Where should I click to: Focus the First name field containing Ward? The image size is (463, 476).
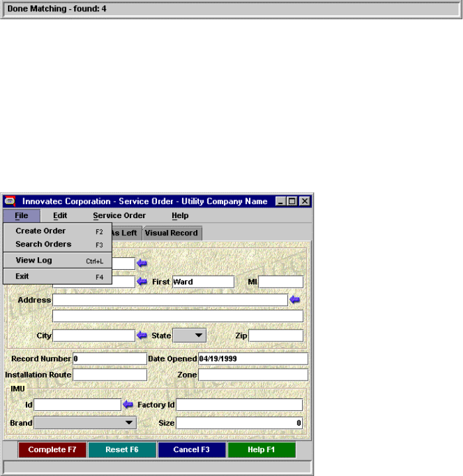[x=203, y=282]
